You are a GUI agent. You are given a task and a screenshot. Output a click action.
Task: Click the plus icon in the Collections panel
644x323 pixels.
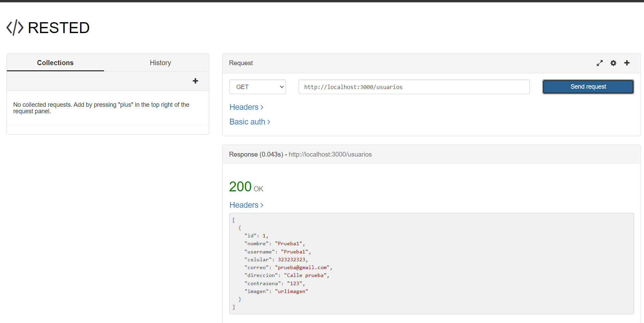[x=195, y=81]
